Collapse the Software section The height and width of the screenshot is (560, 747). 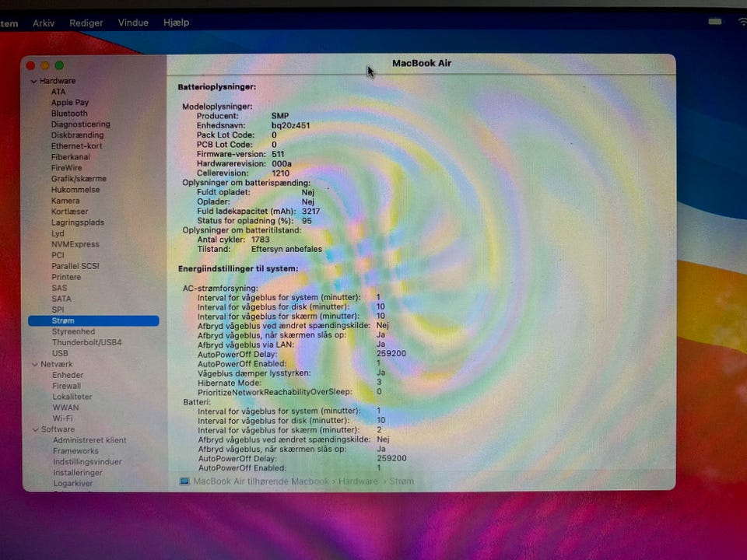(35, 429)
